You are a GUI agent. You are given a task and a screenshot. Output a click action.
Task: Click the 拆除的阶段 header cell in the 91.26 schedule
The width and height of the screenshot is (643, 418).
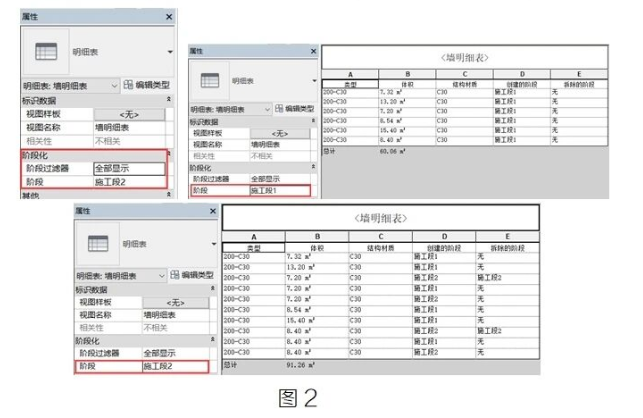click(x=507, y=248)
